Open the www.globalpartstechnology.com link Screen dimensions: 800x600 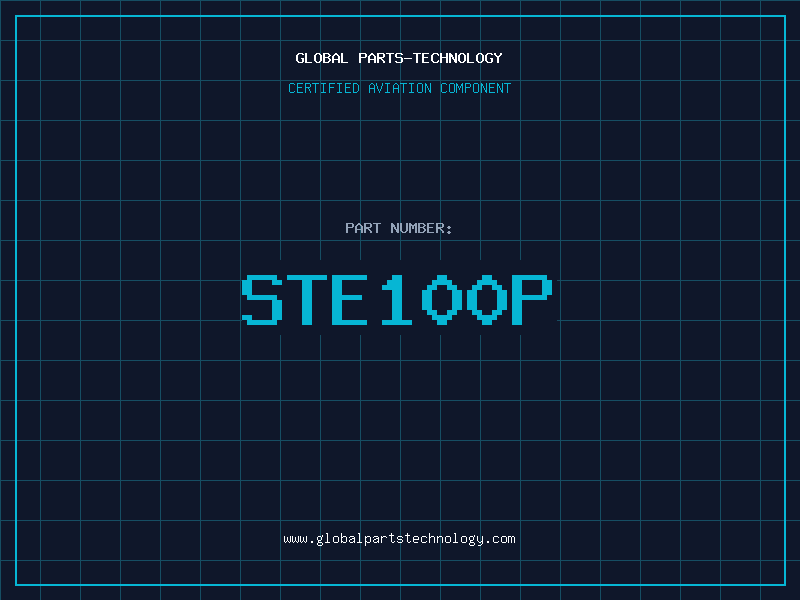[x=399, y=539]
